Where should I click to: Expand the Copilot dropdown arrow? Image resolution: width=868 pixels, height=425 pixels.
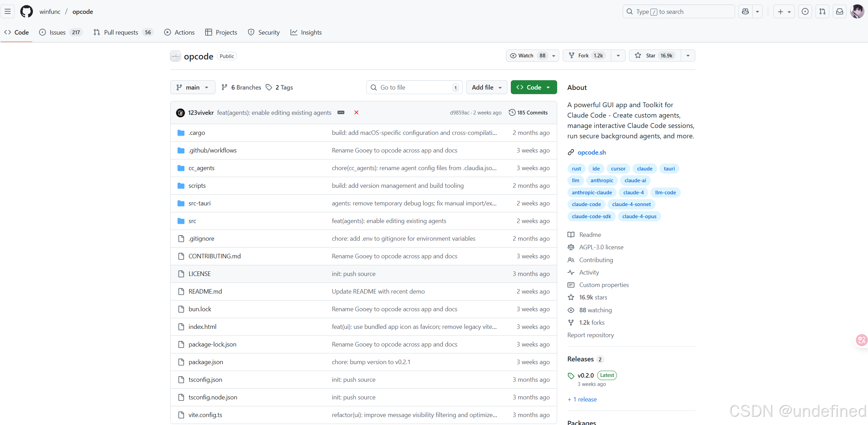pos(757,11)
